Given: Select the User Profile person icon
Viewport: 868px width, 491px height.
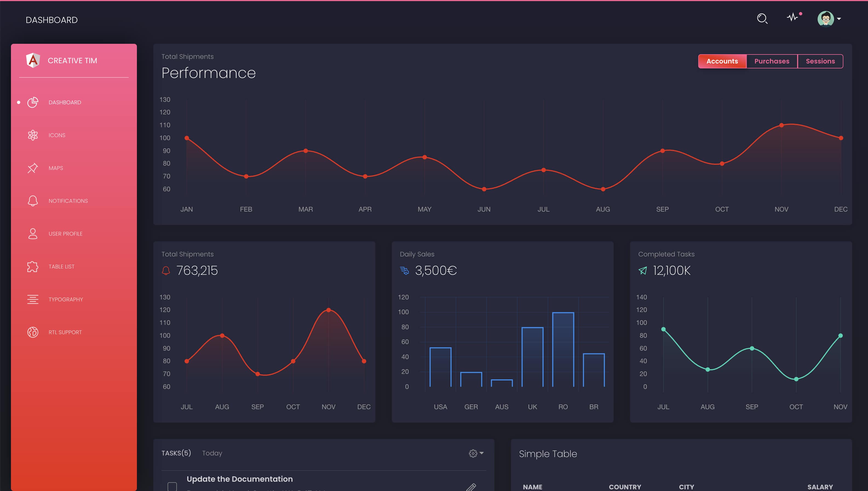Looking at the screenshot, I should click(33, 233).
